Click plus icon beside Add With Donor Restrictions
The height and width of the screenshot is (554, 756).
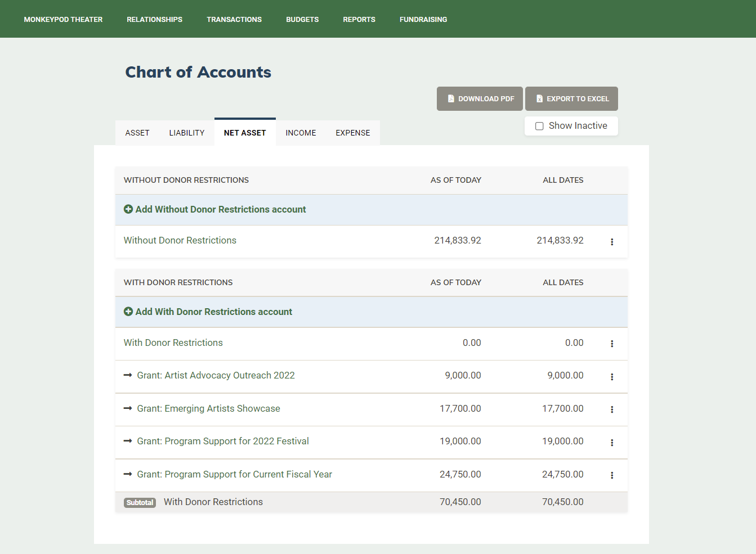point(128,312)
